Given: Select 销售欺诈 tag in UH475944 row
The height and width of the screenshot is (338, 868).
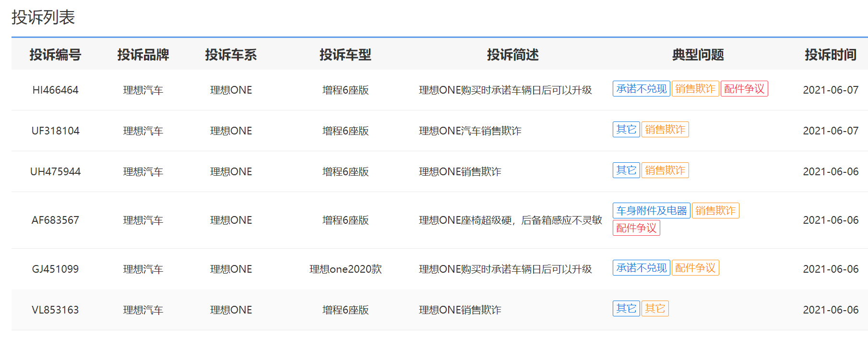Looking at the screenshot, I should tap(665, 170).
